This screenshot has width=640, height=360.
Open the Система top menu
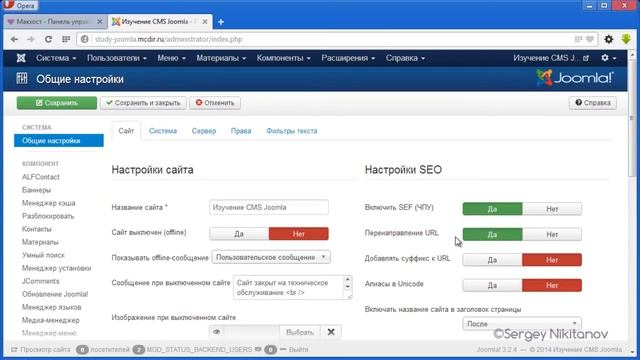tap(56, 58)
